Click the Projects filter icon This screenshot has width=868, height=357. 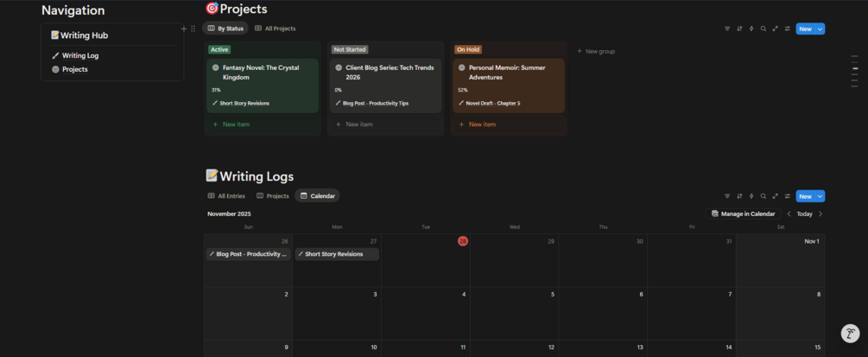pyautogui.click(x=727, y=29)
